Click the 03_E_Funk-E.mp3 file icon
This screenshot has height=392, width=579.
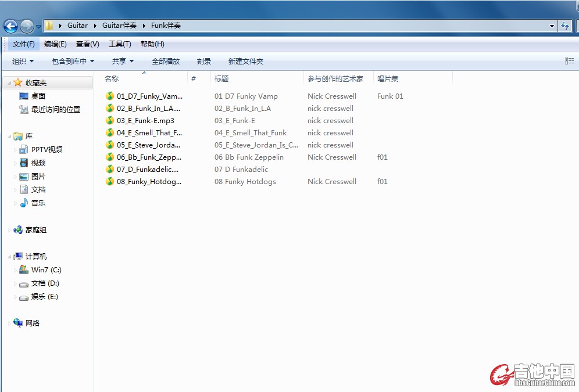pyautogui.click(x=110, y=121)
